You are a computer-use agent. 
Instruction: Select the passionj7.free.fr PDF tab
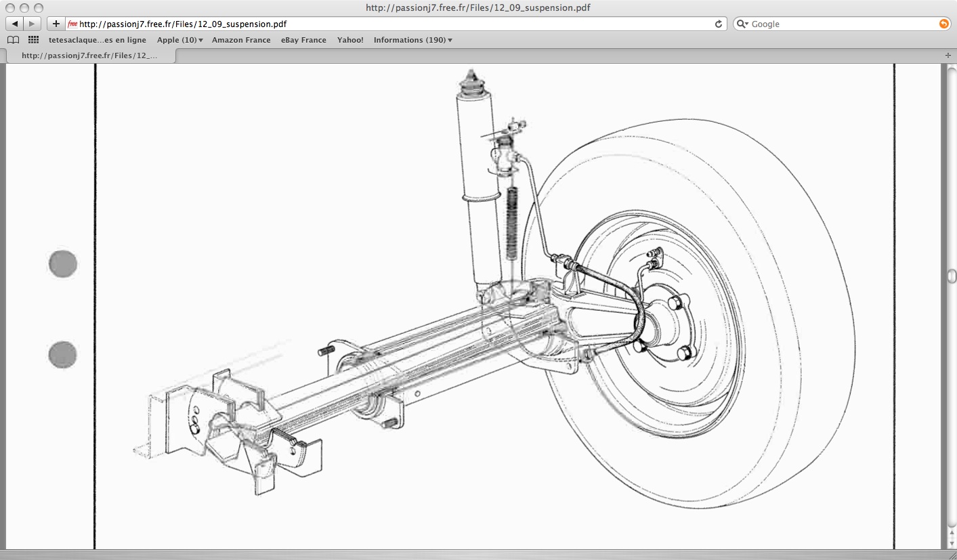89,56
